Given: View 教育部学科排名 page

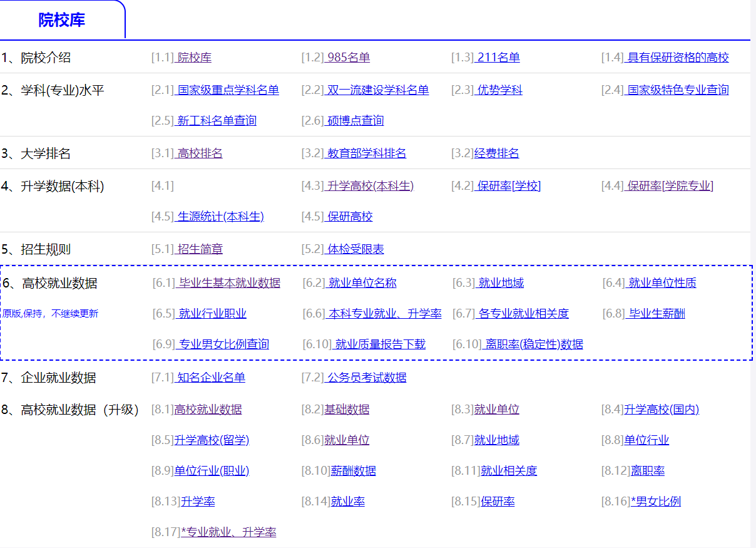Looking at the screenshot, I should click(x=366, y=153).
